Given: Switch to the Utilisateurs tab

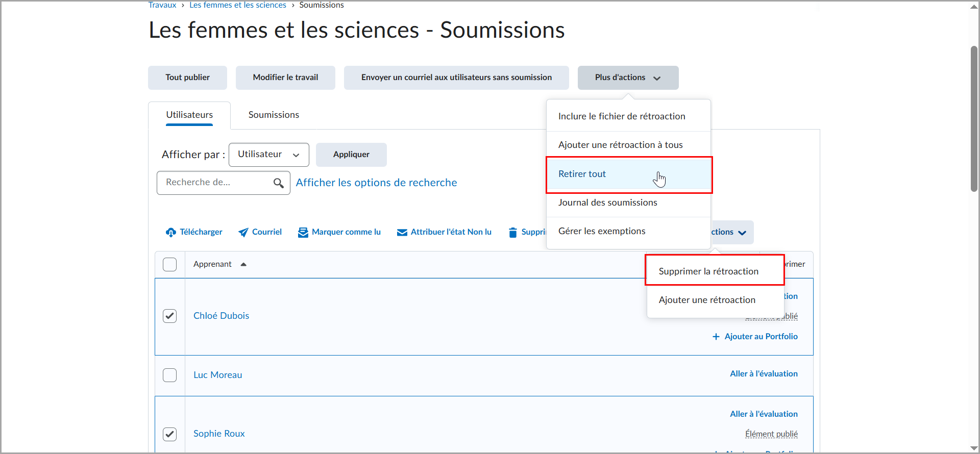Looking at the screenshot, I should [x=189, y=115].
